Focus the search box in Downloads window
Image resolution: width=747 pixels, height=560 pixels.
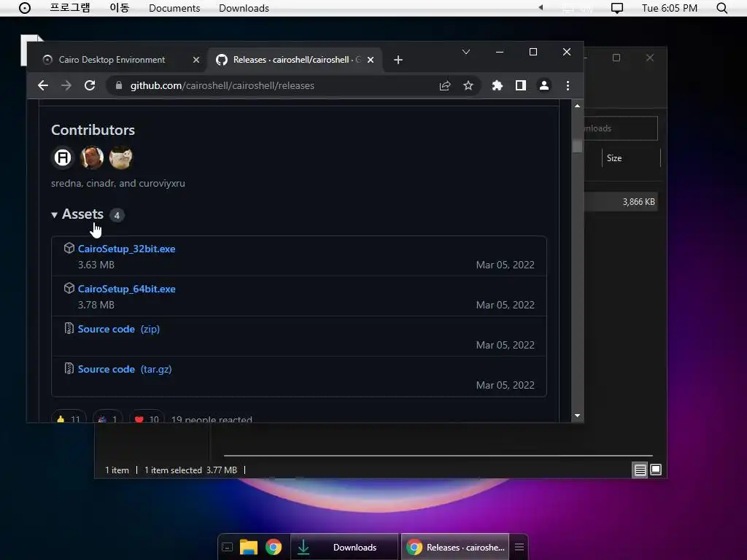click(621, 128)
